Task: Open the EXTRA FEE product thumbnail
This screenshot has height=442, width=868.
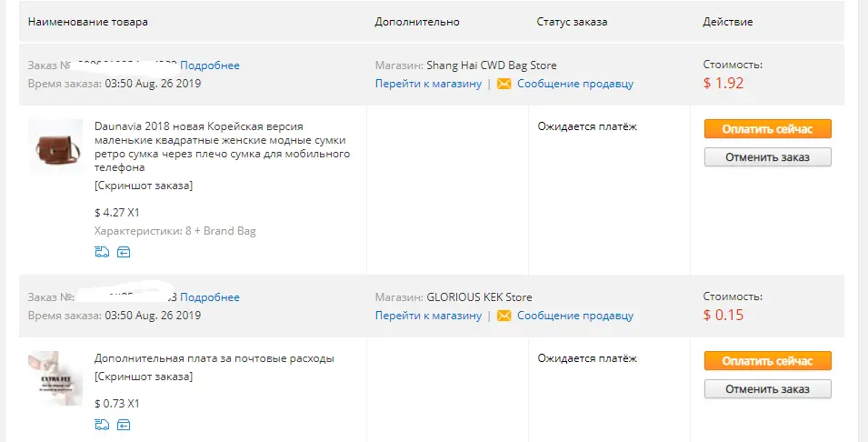Action: click(55, 378)
